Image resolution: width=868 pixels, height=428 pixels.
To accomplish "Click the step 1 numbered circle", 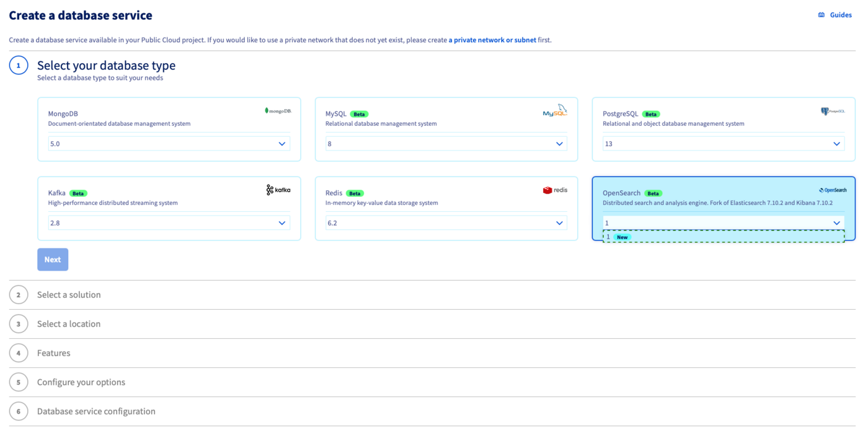I will point(18,65).
